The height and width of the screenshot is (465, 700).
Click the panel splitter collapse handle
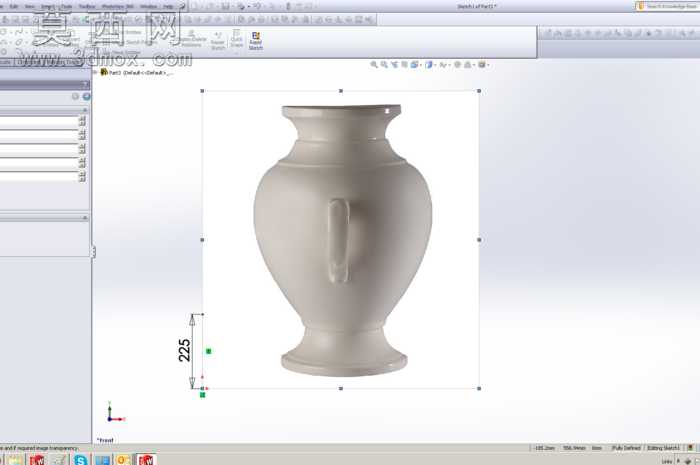[x=93, y=251]
